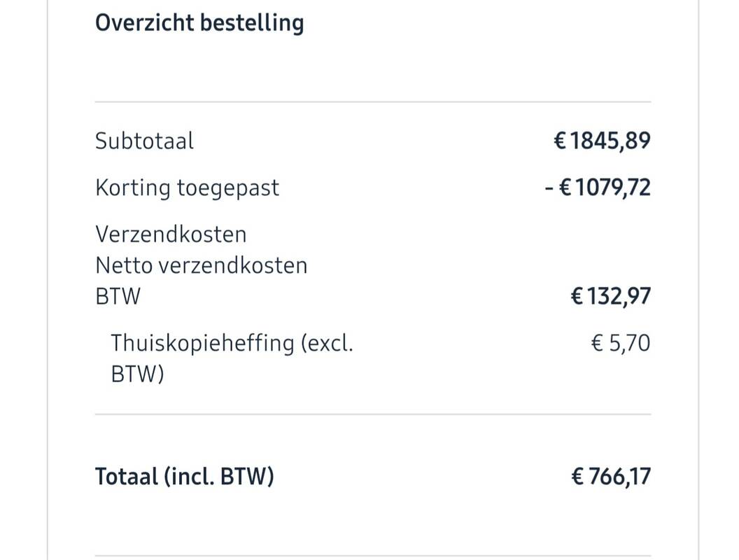Select the Subtotaal label

[144, 141]
